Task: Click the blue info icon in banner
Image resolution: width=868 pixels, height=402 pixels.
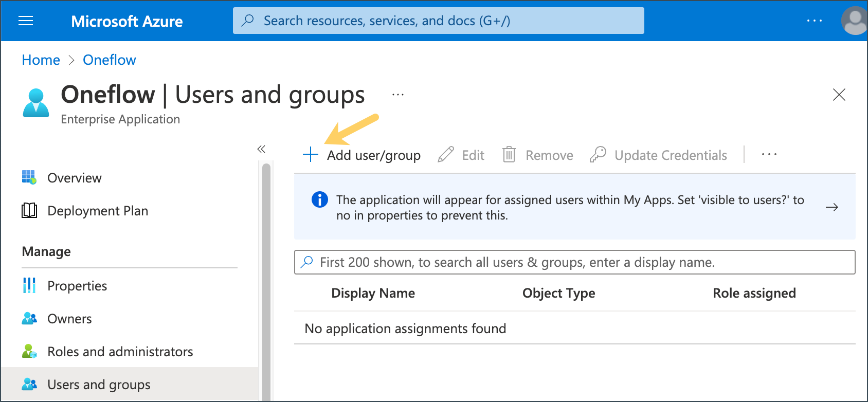Action: click(320, 199)
